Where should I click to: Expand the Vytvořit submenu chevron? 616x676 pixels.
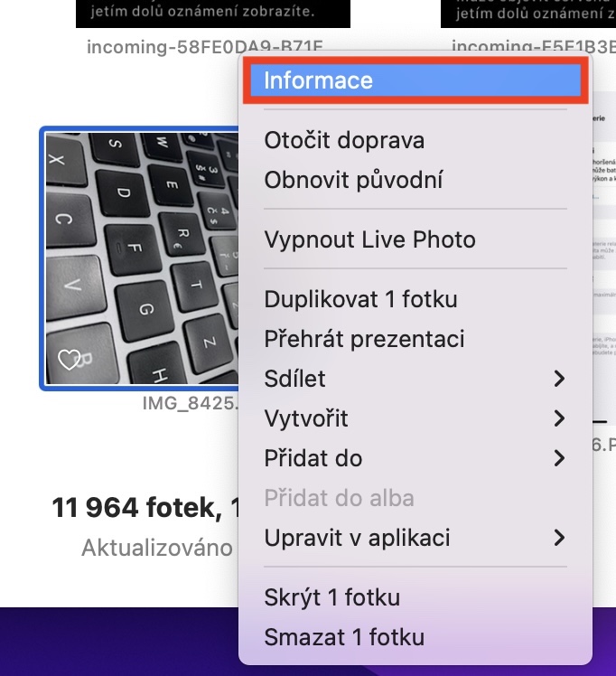coord(559,418)
